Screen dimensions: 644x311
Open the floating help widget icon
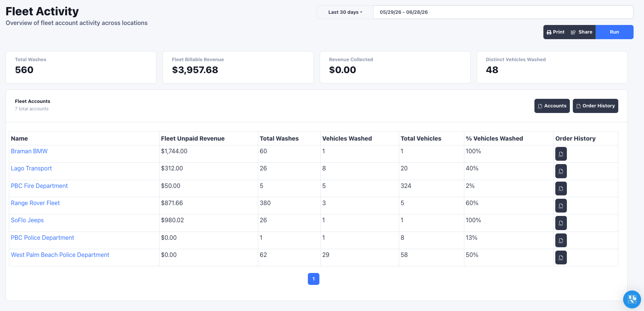point(632,299)
